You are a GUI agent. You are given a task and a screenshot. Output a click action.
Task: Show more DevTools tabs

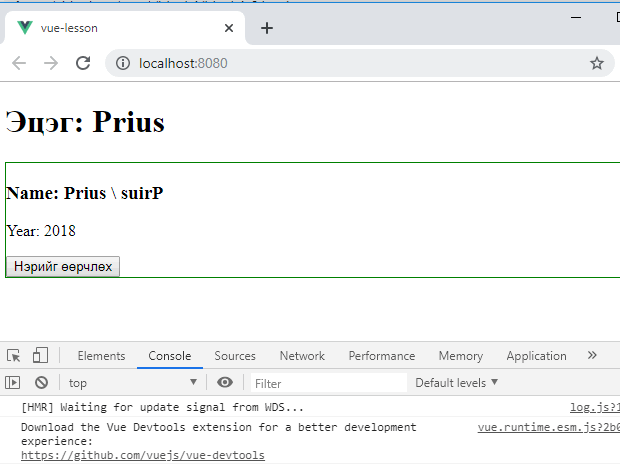coord(592,355)
